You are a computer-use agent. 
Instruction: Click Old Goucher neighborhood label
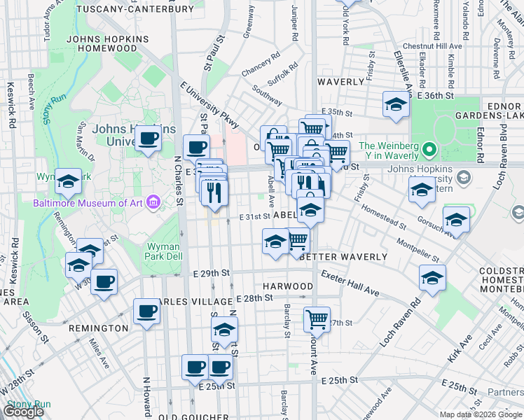193,416
